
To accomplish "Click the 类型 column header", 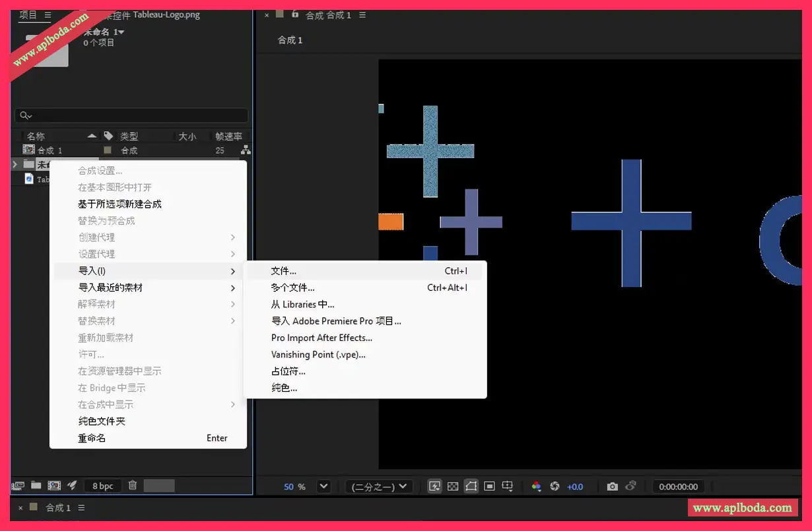I will click(x=129, y=136).
